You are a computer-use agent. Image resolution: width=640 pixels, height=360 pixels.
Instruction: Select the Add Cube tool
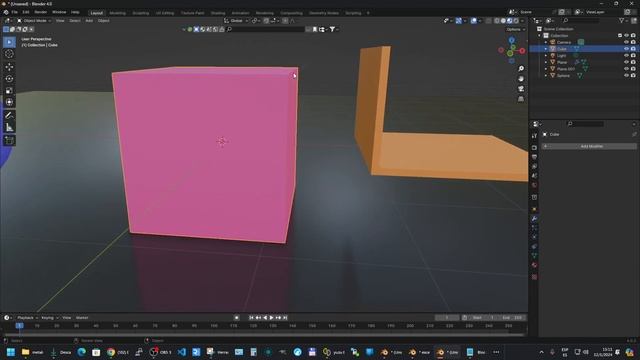pos(9,140)
